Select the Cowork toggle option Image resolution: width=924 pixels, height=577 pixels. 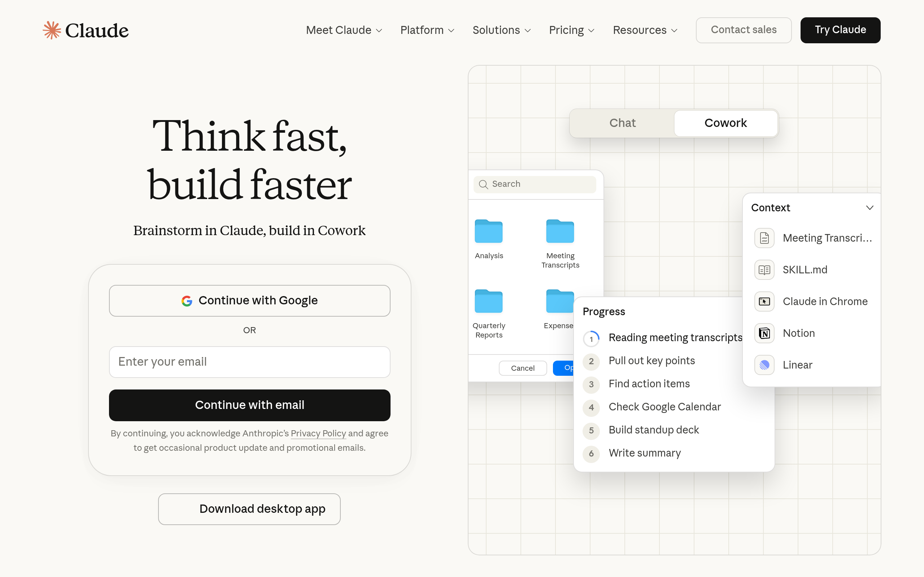(x=725, y=123)
